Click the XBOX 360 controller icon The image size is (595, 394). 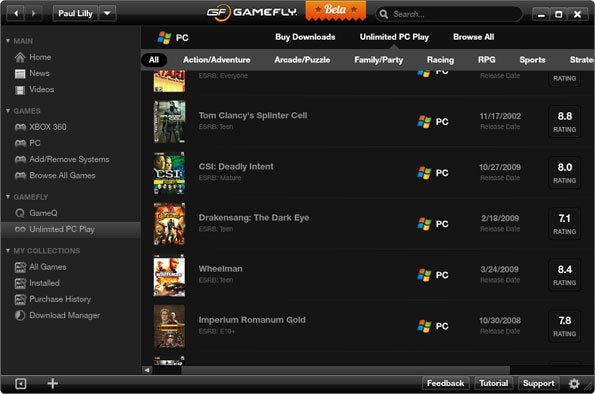(x=20, y=127)
